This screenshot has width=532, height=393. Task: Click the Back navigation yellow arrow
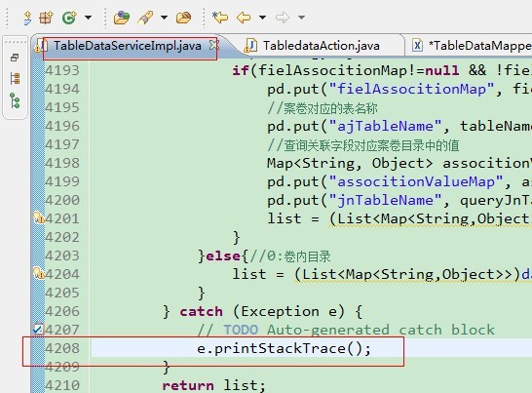(x=244, y=18)
